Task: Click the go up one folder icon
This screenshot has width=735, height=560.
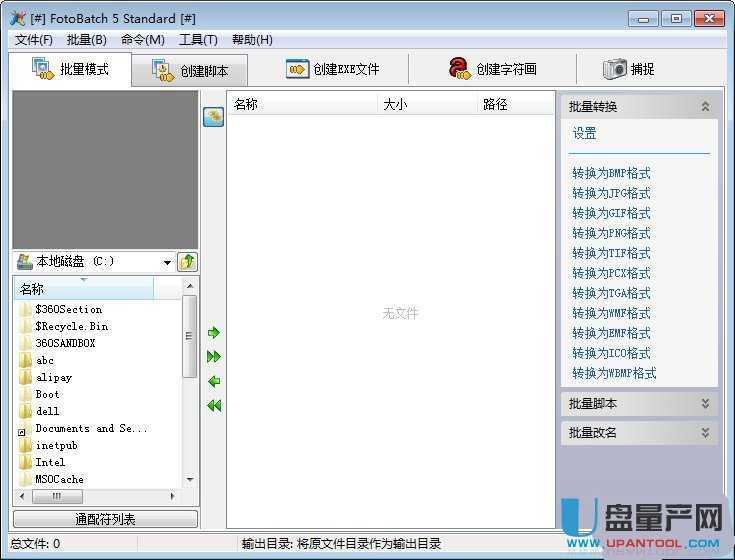Action: pos(187,261)
